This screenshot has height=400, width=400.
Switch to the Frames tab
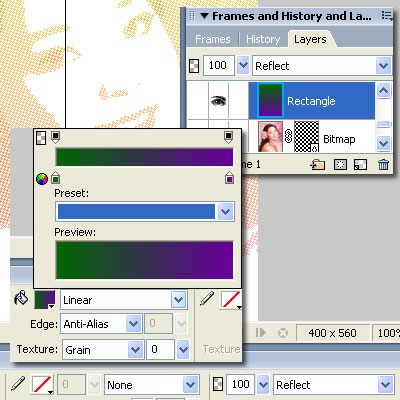(213, 39)
